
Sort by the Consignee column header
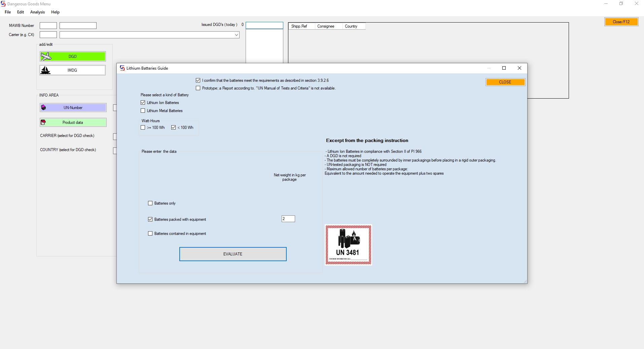[326, 26]
